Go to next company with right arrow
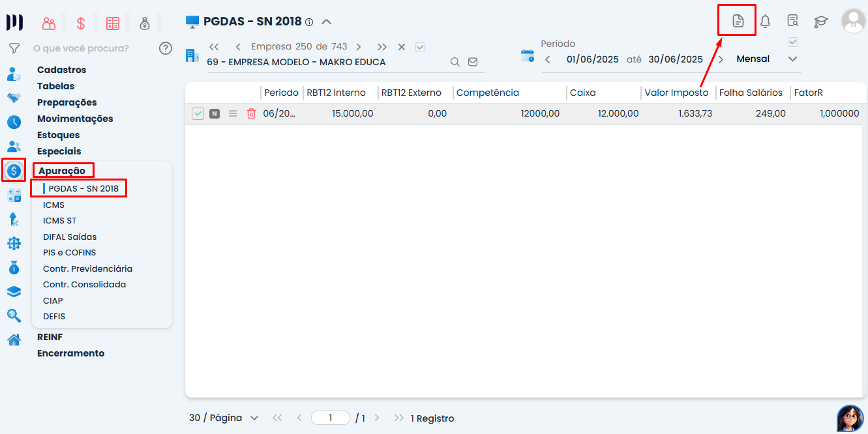Screen dimensions: 868x434 click(x=359, y=47)
